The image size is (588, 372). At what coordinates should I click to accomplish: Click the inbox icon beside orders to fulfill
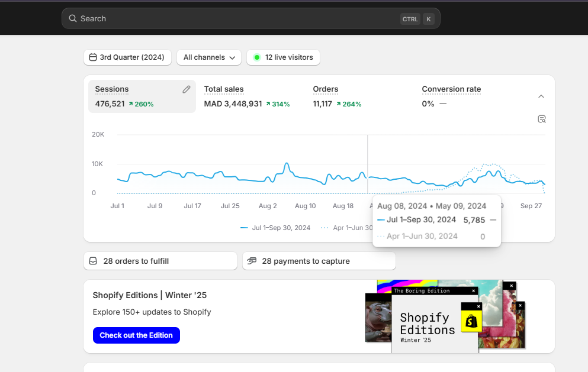click(x=94, y=261)
